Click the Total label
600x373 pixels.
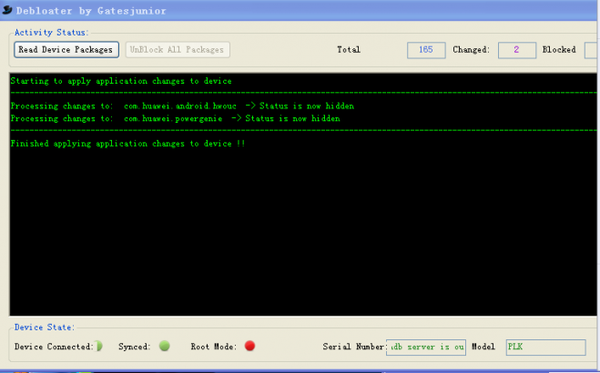[349, 50]
